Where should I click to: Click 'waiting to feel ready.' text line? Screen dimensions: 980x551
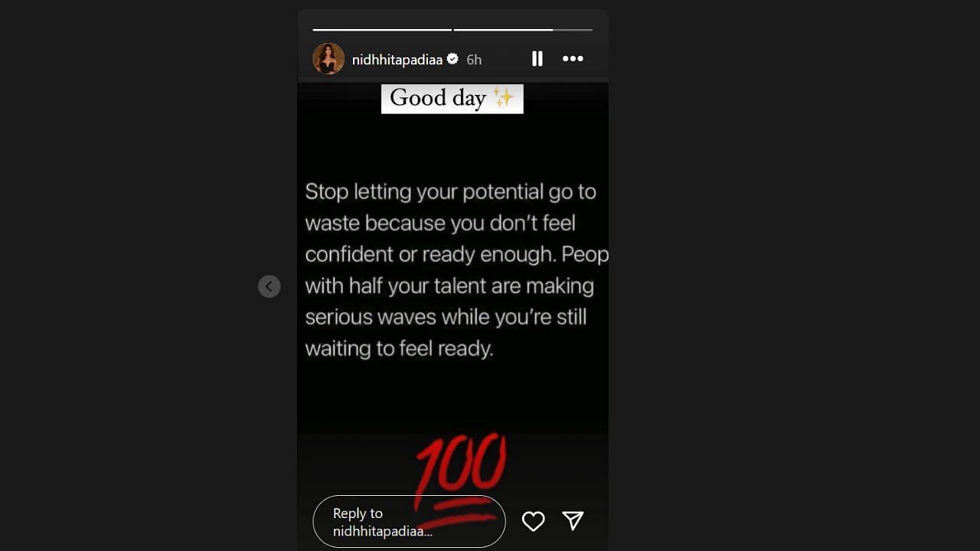coord(399,349)
